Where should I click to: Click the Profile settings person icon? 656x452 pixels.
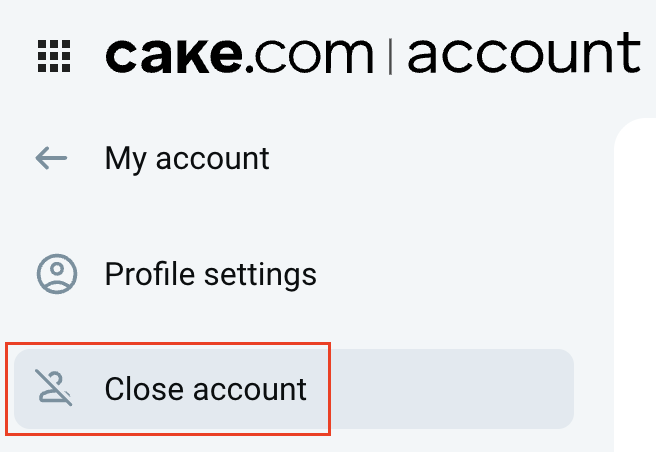(56, 274)
